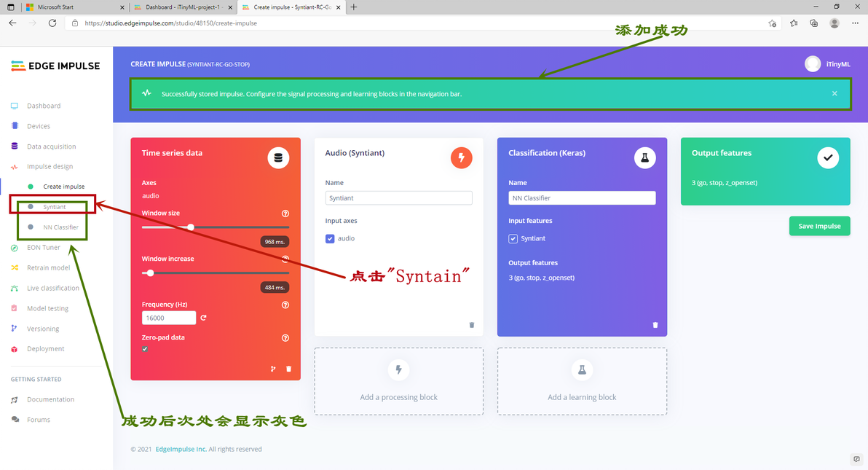Open Forums in the sidebar
The image size is (868, 470).
(x=39, y=420)
